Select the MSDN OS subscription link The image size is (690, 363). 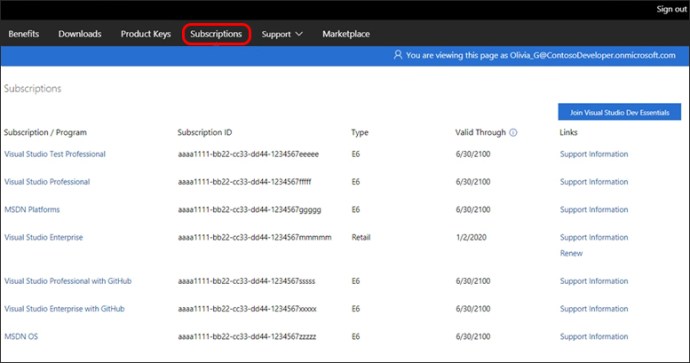click(x=21, y=336)
